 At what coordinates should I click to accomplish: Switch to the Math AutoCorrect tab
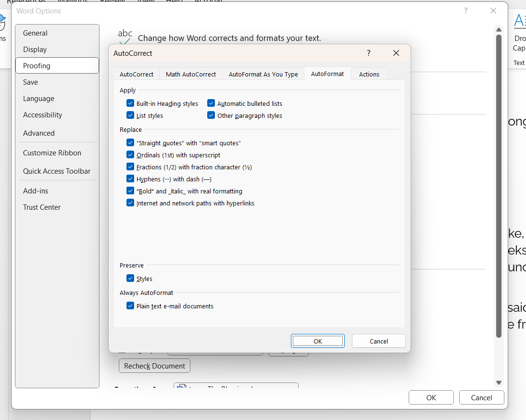coord(190,74)
